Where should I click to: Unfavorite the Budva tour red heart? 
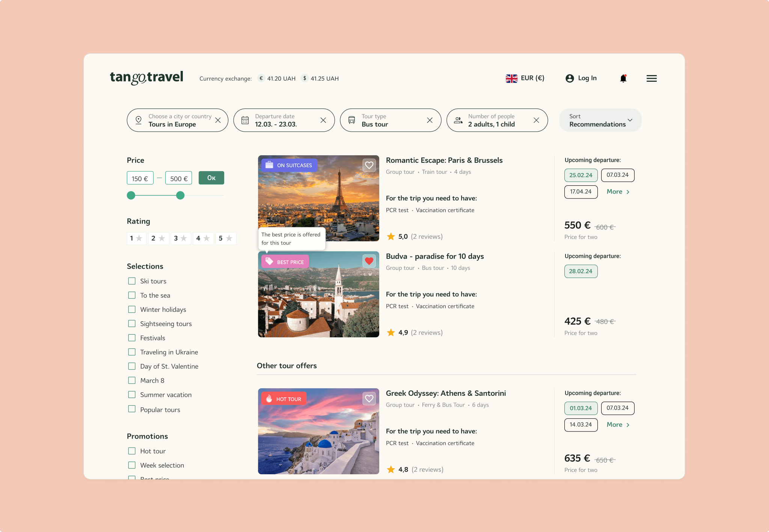[369, 261]
